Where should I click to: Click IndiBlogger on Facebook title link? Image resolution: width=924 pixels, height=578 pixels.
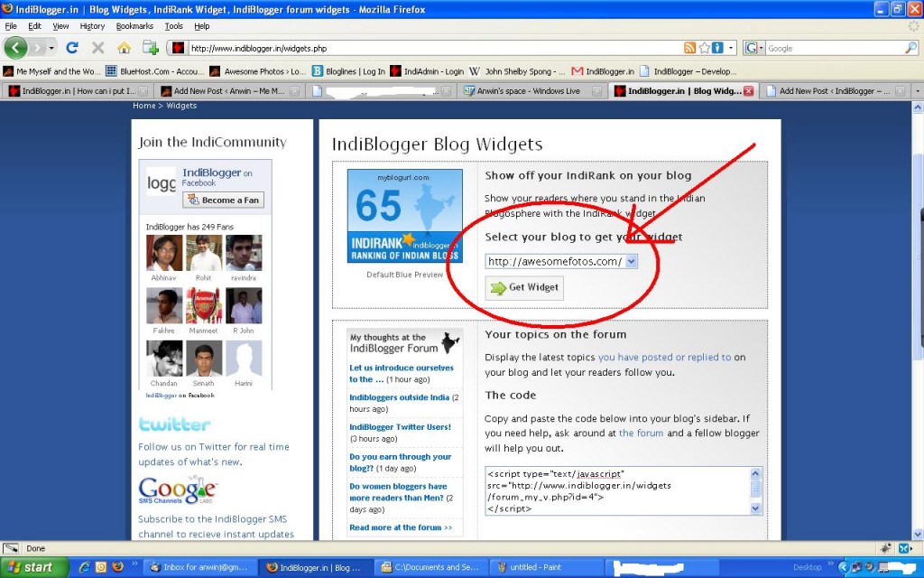211,172
